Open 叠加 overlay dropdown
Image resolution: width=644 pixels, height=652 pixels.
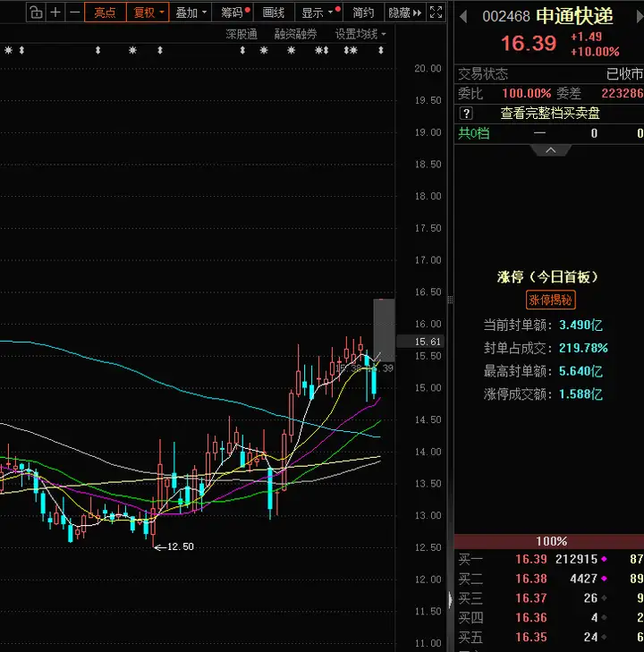pyautogui.click(x=191, y=13)
